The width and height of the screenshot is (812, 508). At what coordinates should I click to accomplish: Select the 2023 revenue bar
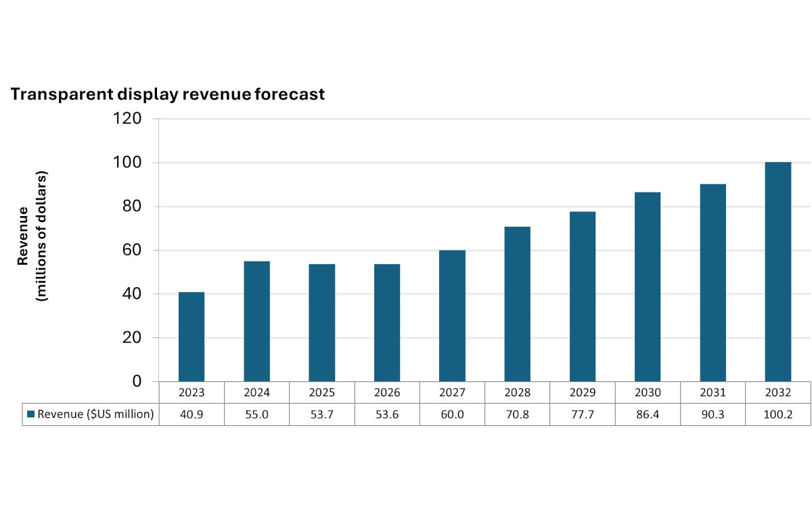pyautogui.click(x=191, y=335)
